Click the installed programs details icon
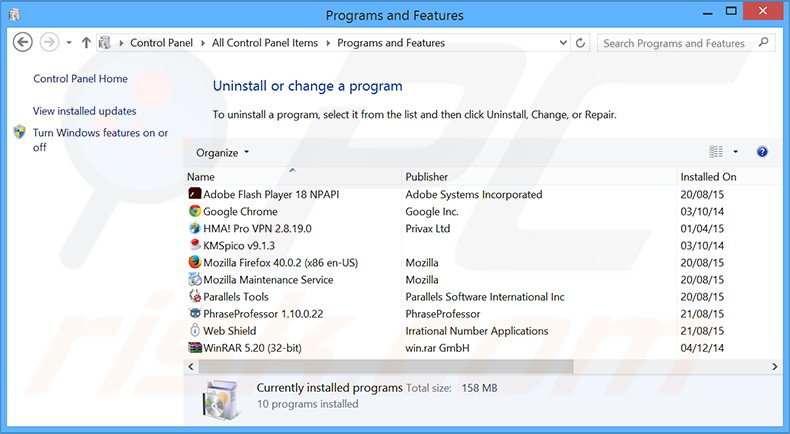Image resolution: width=790 pixels, height=434 pixels. click(222, 401)
